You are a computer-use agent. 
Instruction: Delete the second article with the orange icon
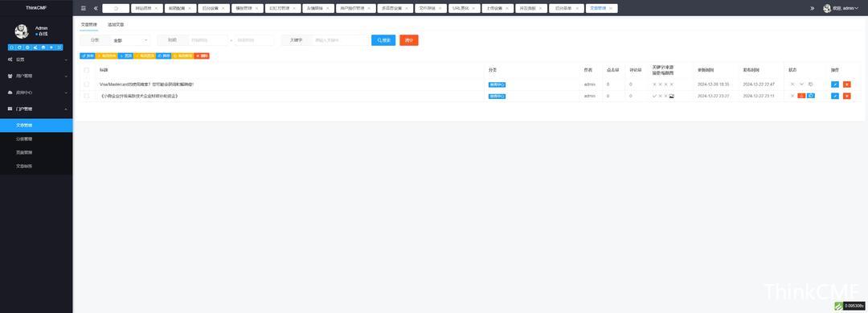pos(846,96)
